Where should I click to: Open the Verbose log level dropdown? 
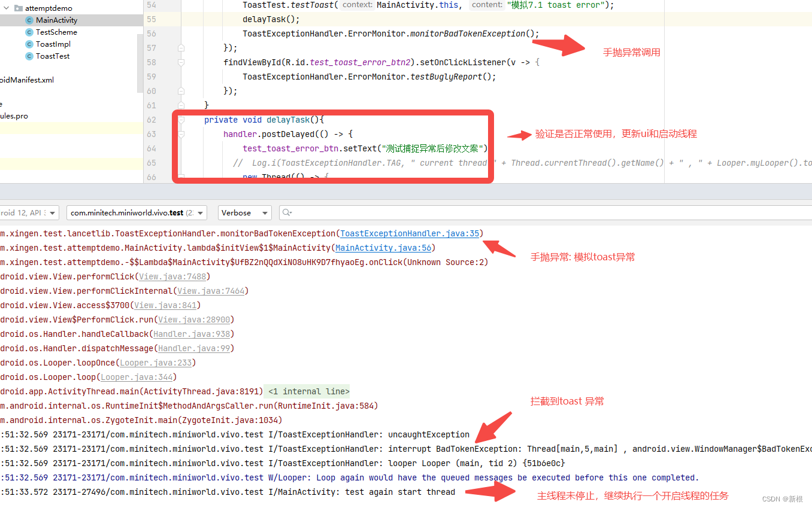(244, 212)
